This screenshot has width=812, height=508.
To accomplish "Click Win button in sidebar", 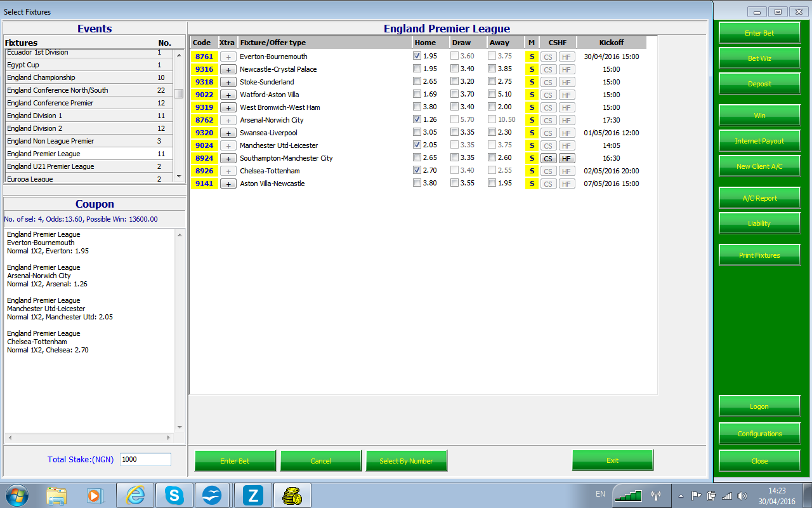I will coord(759,116).
